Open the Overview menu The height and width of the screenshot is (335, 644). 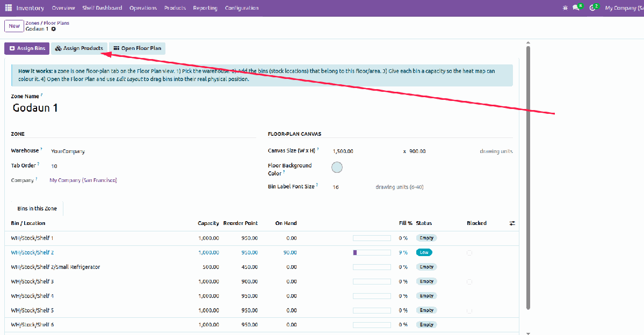pos(63,8)
